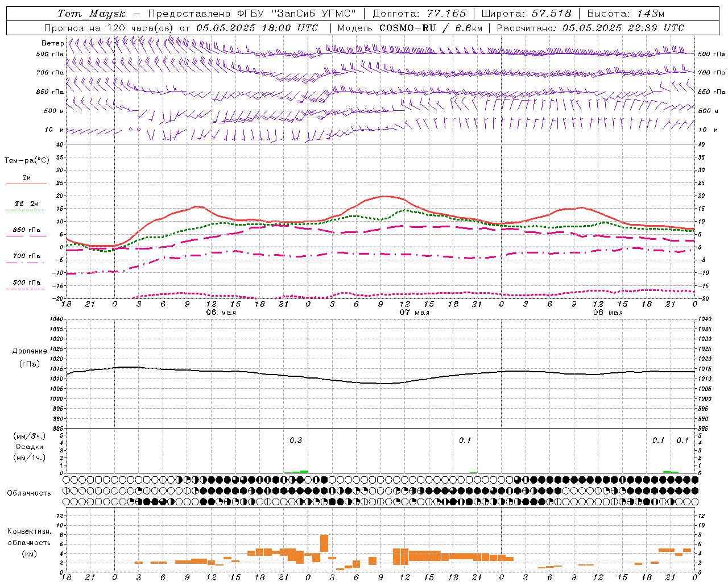Click the '(мм/1ч.)' precipitation unit label

click(x=30, y=458)
